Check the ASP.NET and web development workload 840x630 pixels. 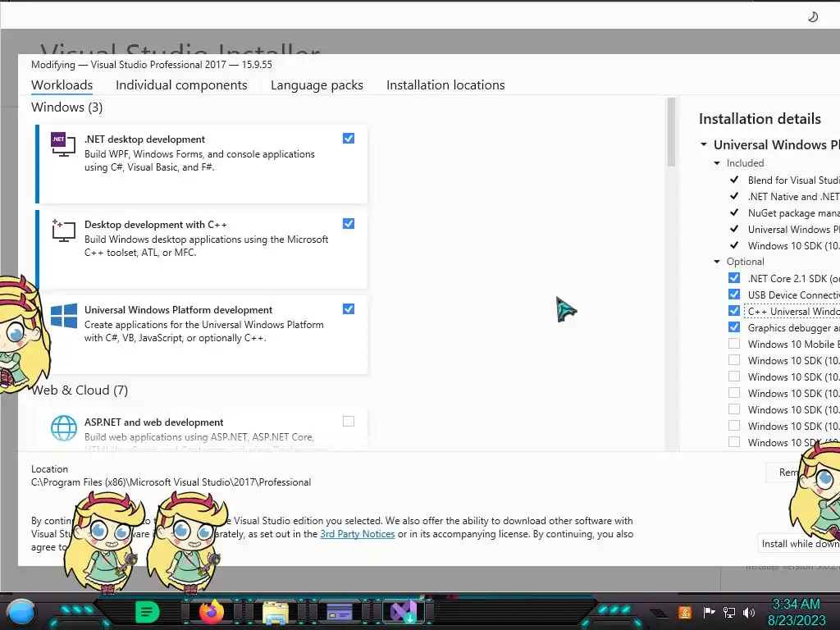pyautogui.click(x=348, y=421)
